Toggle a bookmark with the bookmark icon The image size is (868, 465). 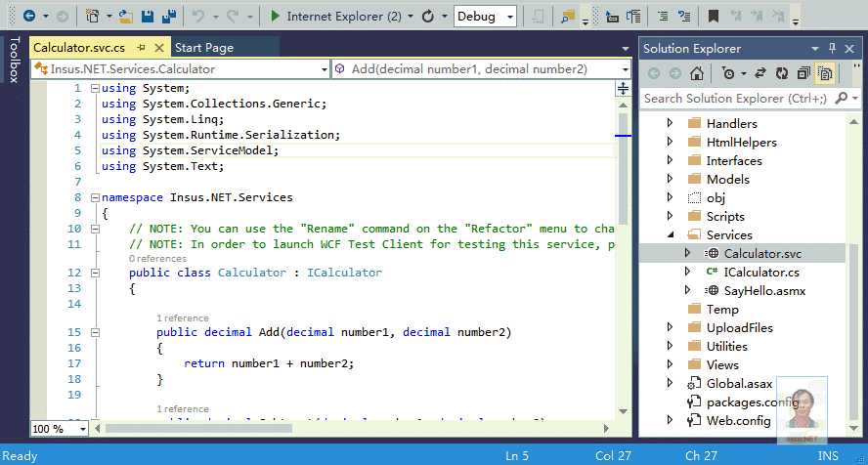(x=714, y=17)
